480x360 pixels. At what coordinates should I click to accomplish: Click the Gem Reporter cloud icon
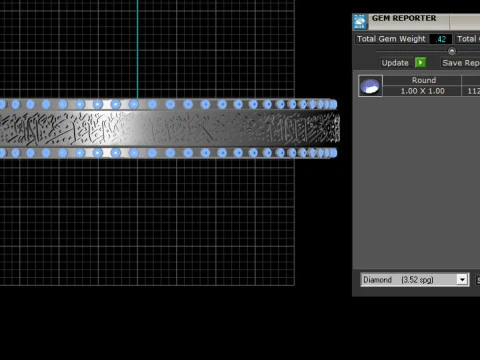[x=360, y=22]
